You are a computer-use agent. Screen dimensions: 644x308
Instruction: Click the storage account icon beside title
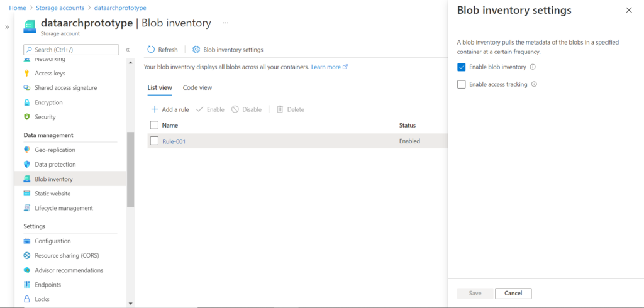point(30,26)
